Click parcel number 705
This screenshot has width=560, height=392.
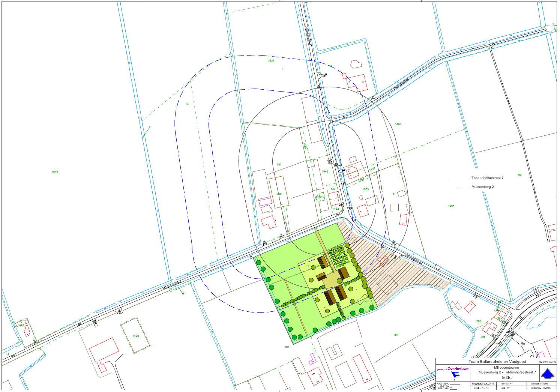point(396,335)
